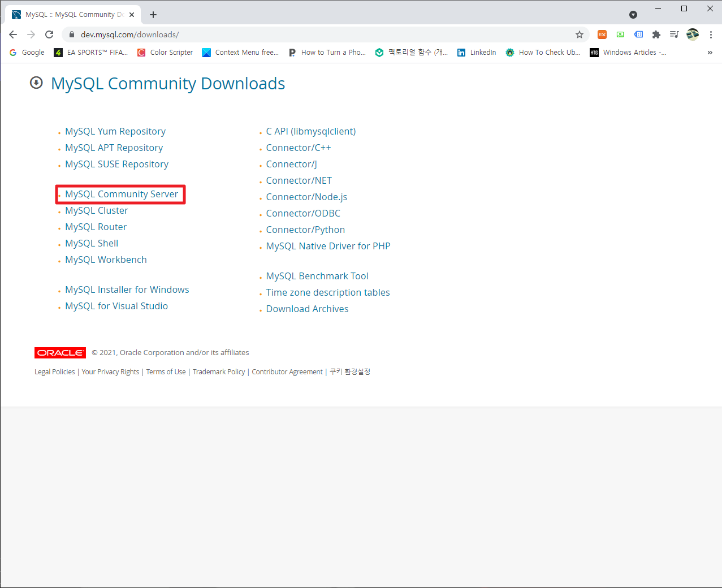
Task: Open MySQL Router downloads
Action: click(x=96, y=227)
